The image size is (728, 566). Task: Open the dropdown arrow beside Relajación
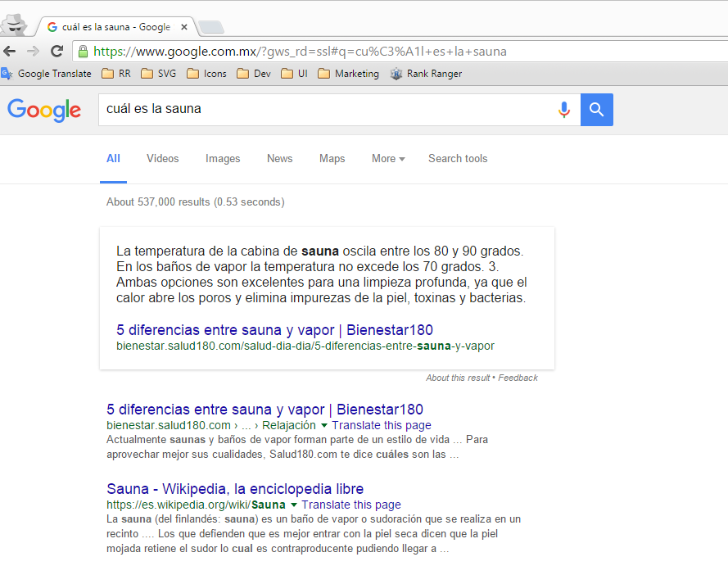click(324, 426)
